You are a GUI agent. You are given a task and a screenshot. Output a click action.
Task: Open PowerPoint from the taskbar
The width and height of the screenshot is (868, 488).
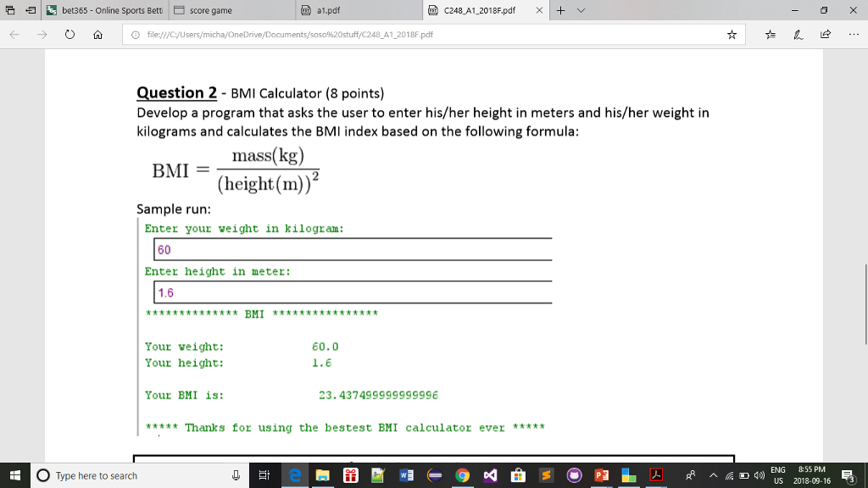601,475
